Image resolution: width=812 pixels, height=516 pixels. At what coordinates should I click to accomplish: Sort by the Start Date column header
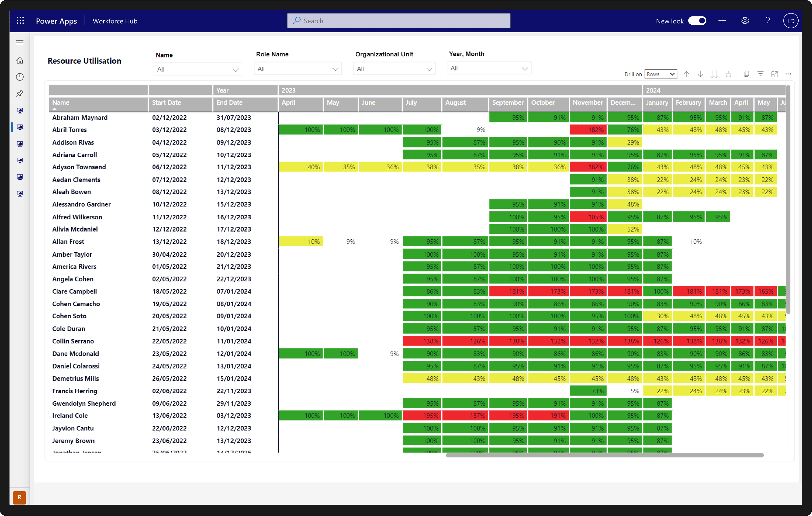[167, 103]
